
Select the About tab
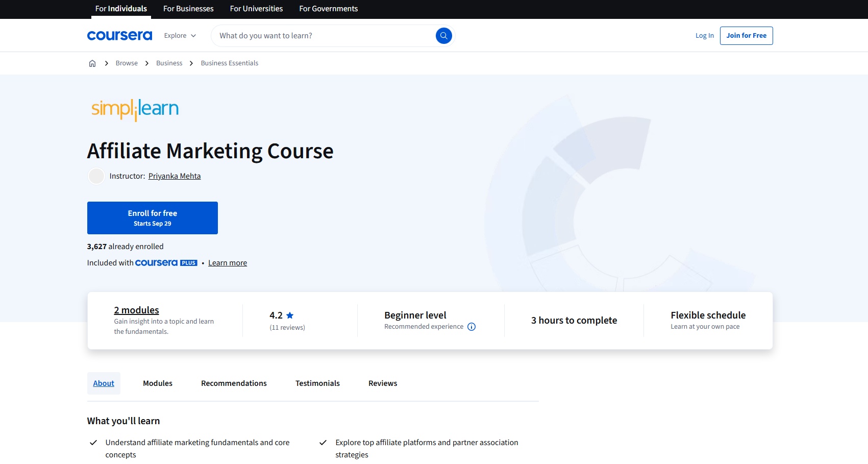coord(104,383)
